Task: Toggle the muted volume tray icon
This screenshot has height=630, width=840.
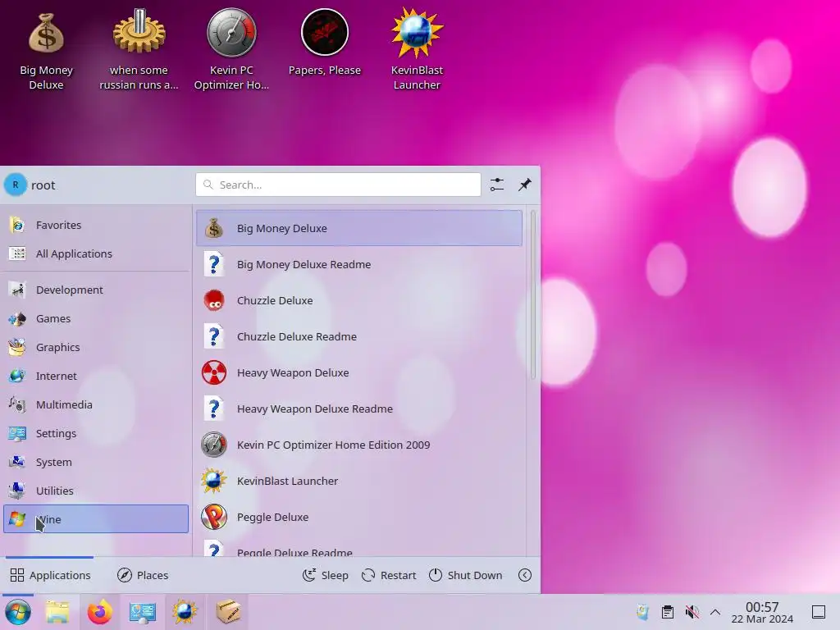Action: [x=692, y=612]
